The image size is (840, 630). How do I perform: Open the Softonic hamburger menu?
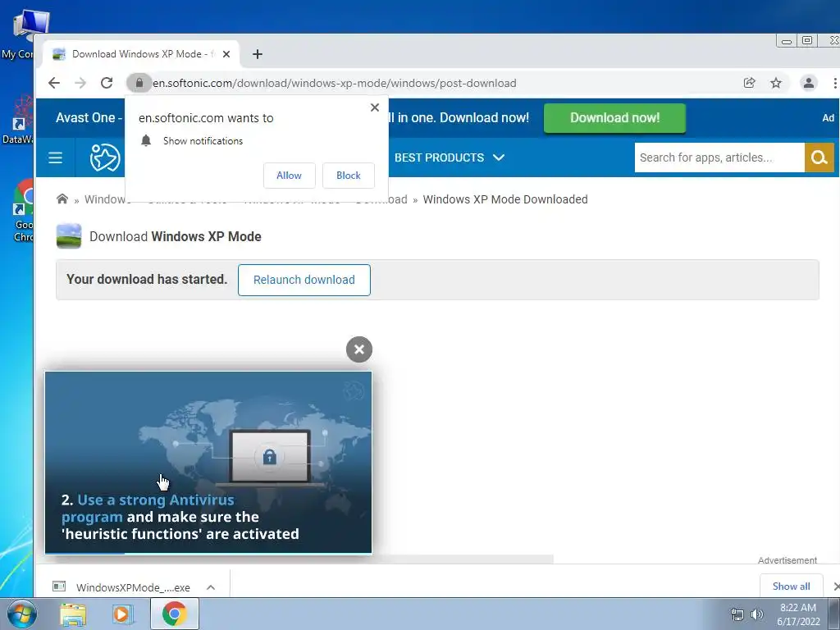tap(55, 157)
